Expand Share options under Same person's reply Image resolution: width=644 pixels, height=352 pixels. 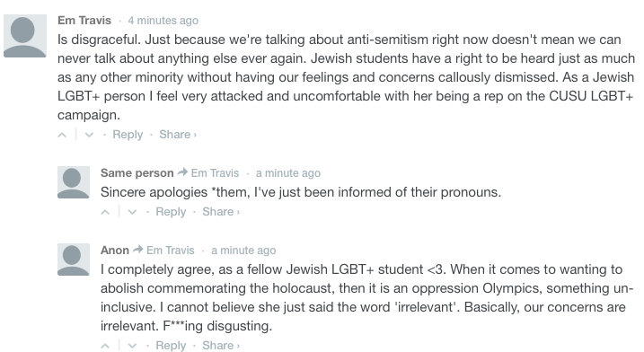(221, 212)
